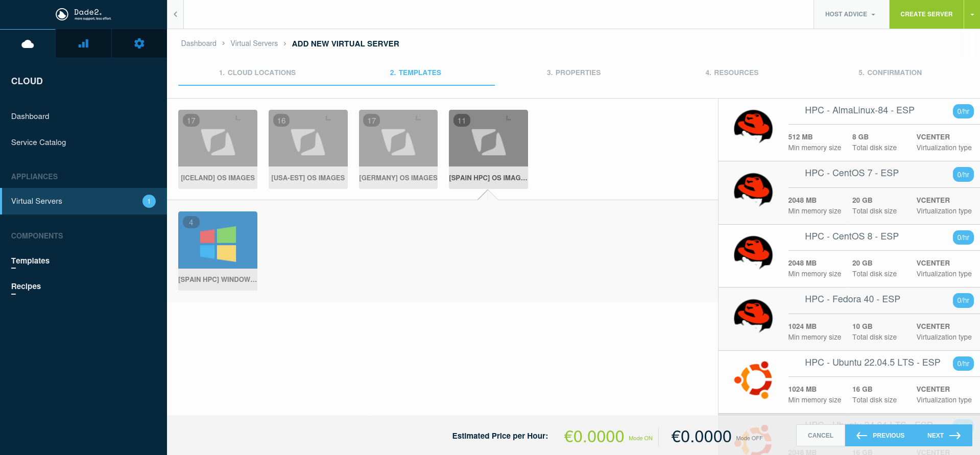Open the HOST ADVICE dropdown

(851, 14)
